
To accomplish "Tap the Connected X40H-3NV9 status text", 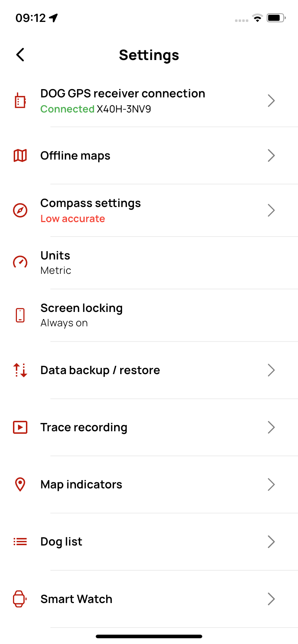I will [x=96, y=109].
